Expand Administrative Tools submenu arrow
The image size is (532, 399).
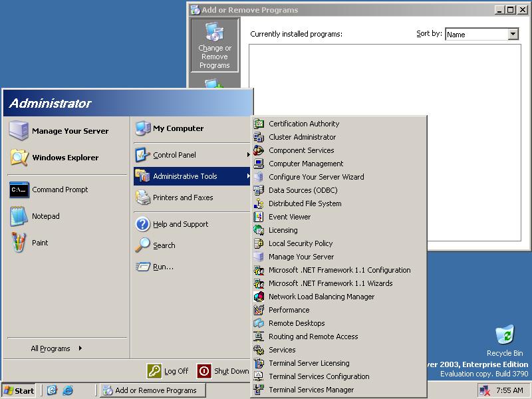(x=248, y=176)
